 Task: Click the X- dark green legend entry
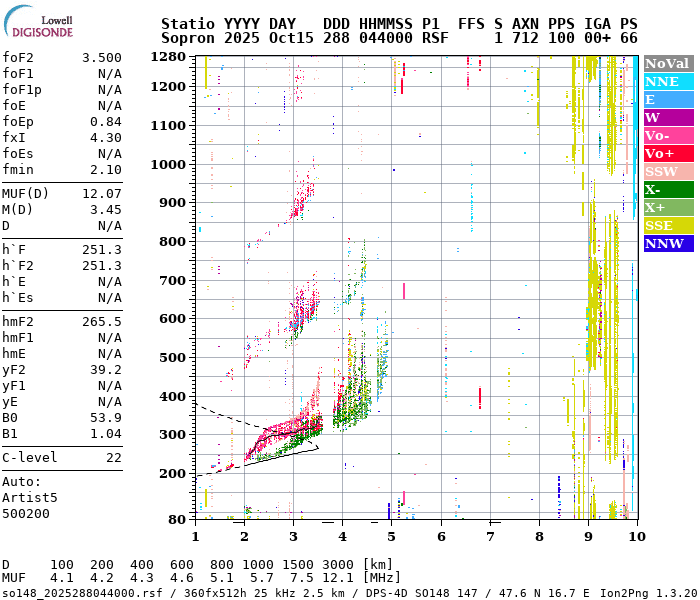click(x=667, y=189)
